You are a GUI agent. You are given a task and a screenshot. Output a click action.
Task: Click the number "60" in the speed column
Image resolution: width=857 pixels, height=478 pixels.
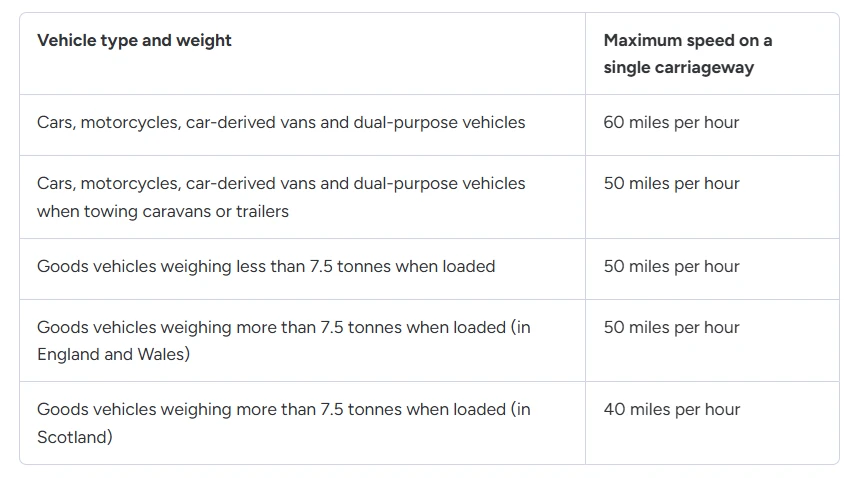(614, 123)
